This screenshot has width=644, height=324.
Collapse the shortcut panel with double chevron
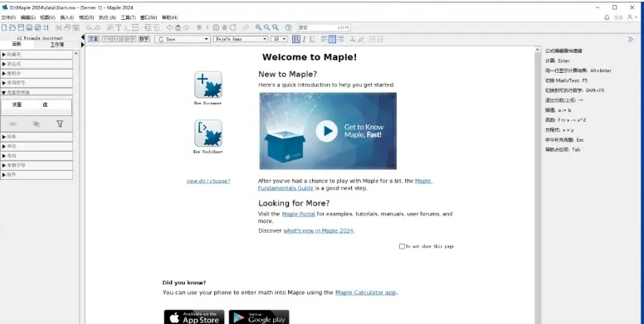[x=631, y=40]
